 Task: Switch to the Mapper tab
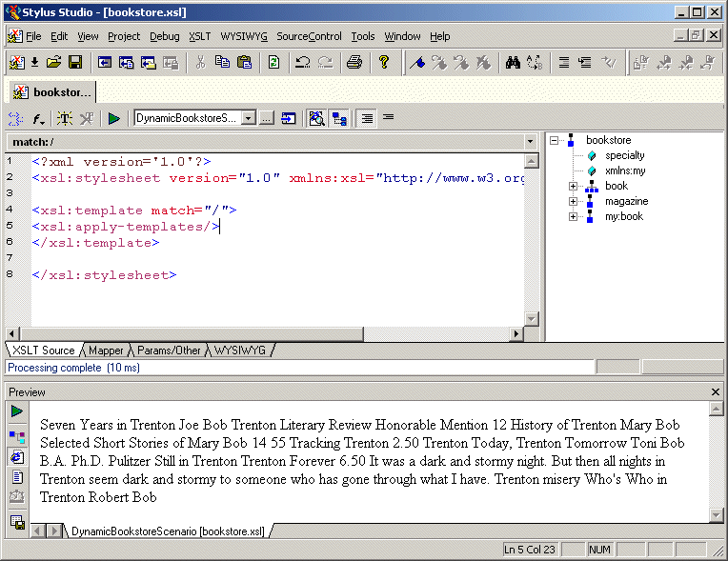tap(106, 351)
